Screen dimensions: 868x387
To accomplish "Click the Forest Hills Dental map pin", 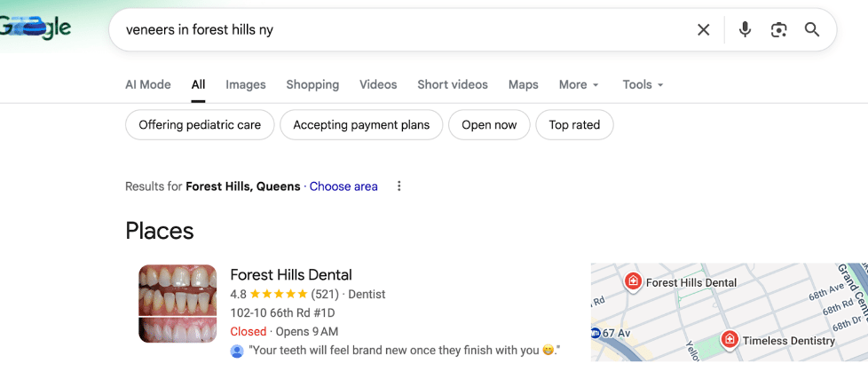I will tap(634, 282).
